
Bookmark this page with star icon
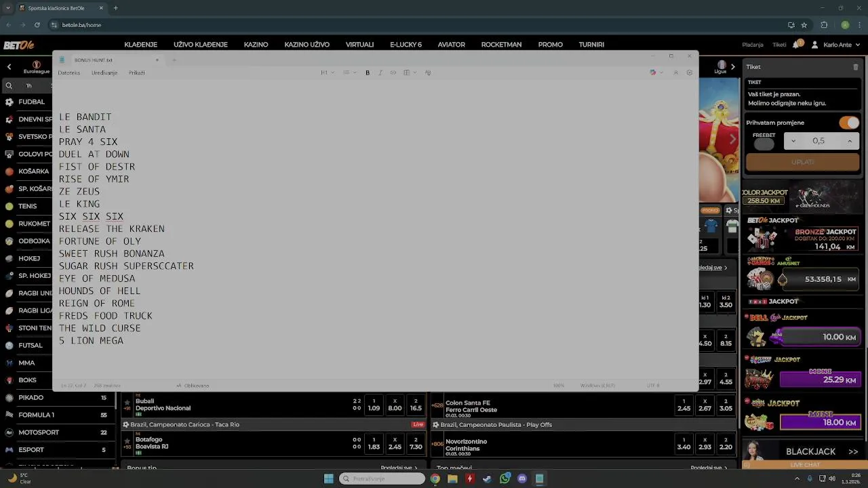coord(804,25)
